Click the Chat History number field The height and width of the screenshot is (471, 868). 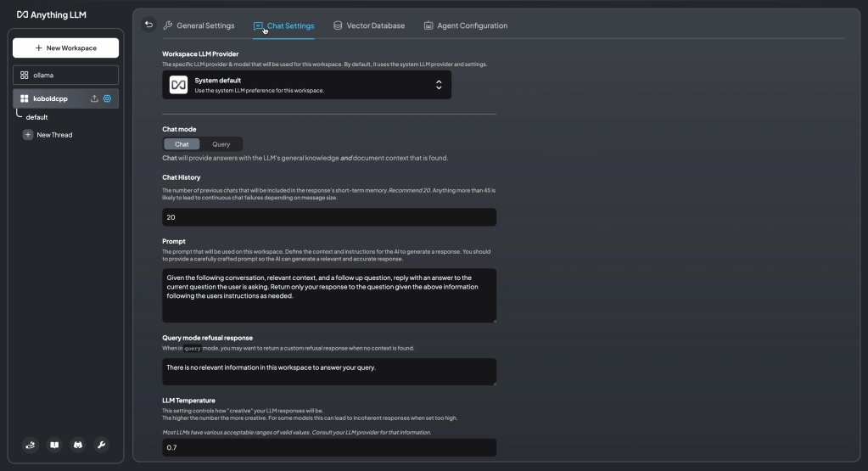click(x=328, y=217)
